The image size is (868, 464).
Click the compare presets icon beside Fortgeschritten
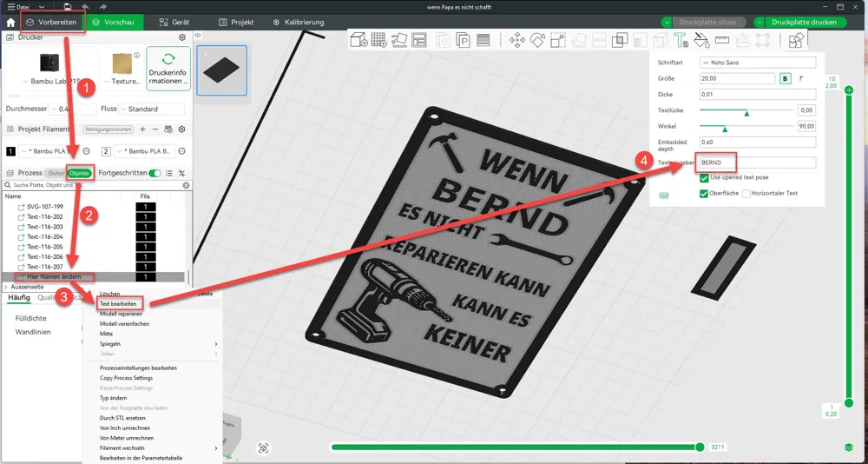point(181,173)
